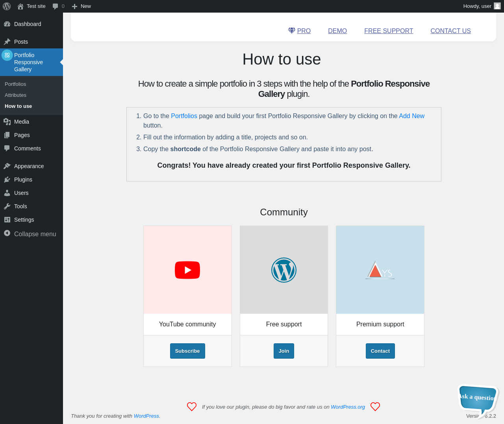The width and height of the screenshot is (504, 424).
Task: Open the Appearance menu
Action: pos(31,166)
